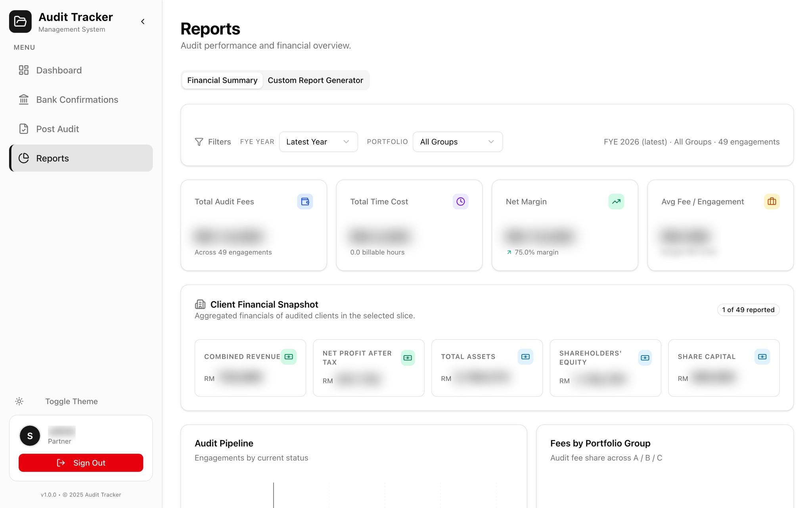Click the Fees by Portfolio Group heading
The image size is (812, 508).
pyautogui.click(x=600, y=443)
